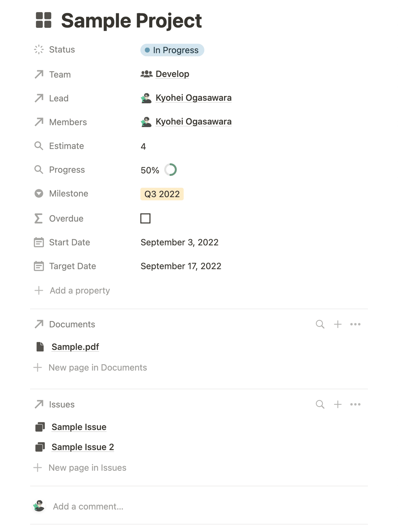This screenshot has height=532, width=398.
Task: Add a new item with Issues plus icon
Action: (338, 404)
